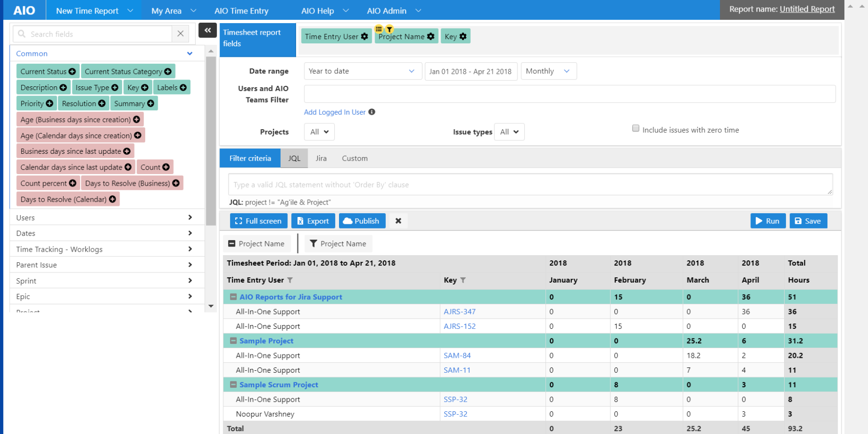Collapse the Sample Project group row
This screenshot has width=868, height=434.
pyautogui.click(x=233, y=340)
